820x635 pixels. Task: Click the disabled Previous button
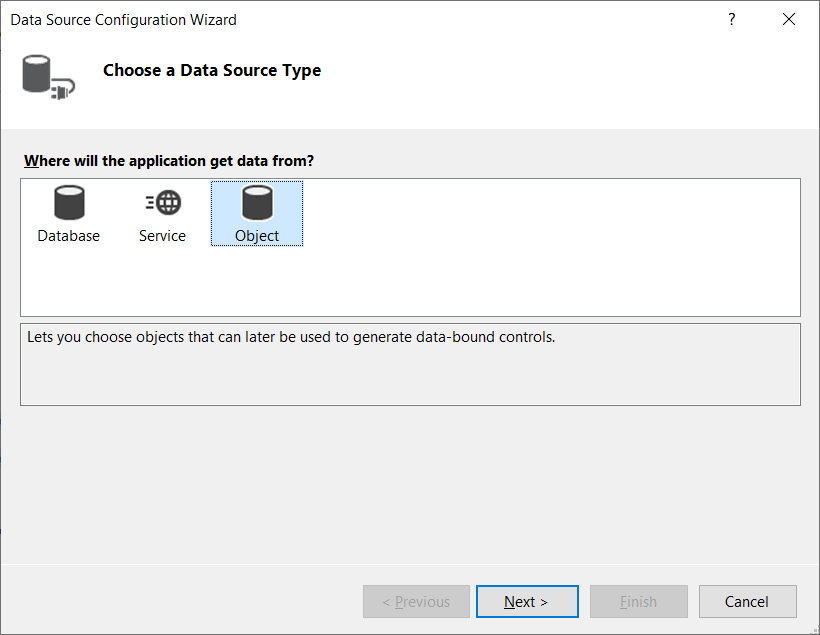coord(416,602)
